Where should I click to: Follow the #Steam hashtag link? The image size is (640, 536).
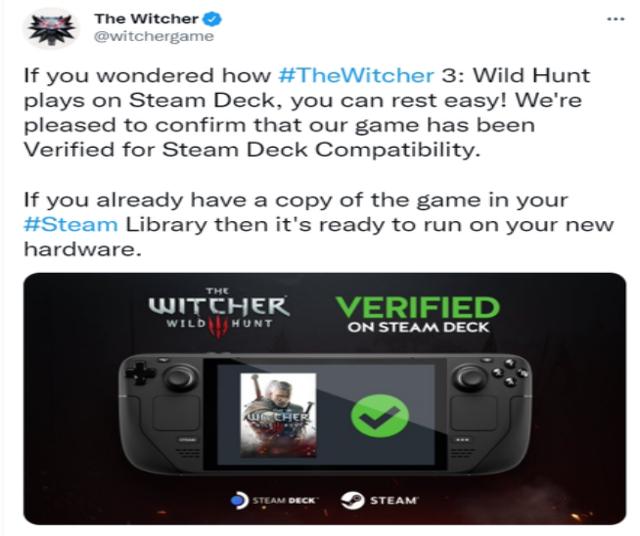coord(71,225)
